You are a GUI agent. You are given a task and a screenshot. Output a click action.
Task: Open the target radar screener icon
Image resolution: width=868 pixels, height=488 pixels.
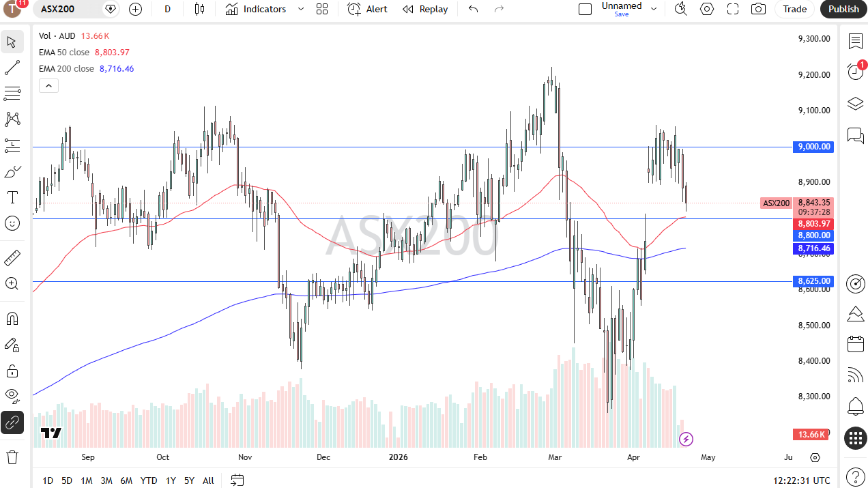(x=856, y=284)
